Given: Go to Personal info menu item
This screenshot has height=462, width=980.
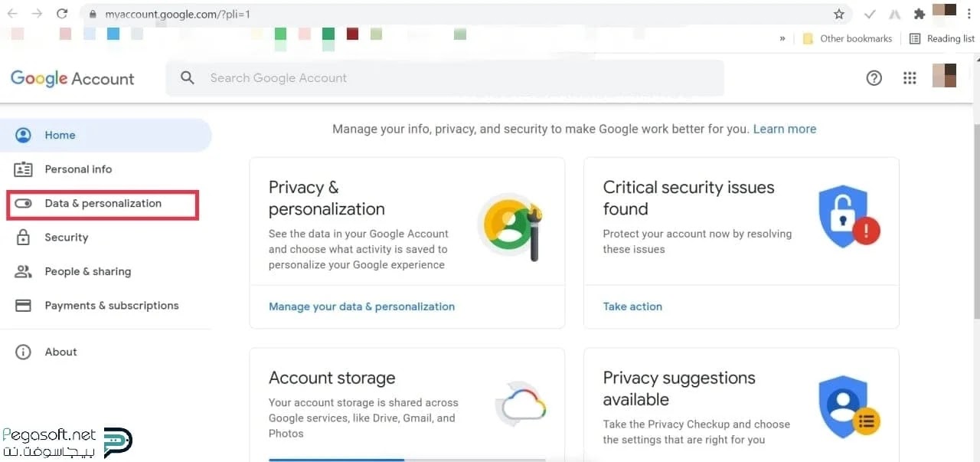Looking at the screenshot, I should [x=78, y=169].
